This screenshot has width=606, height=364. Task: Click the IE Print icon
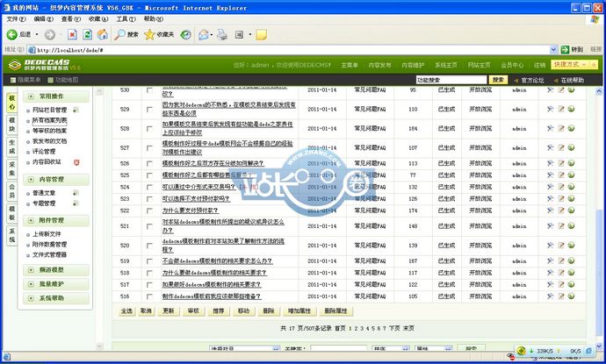[222, 35]
